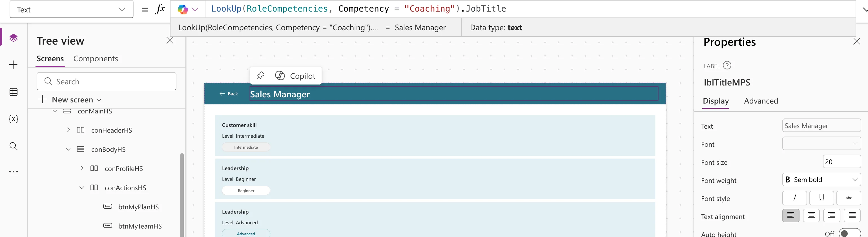This screenshot has height=237, width=868.
Task: Expand the conProfileHS tree node
Action: (x=82, y=168)
